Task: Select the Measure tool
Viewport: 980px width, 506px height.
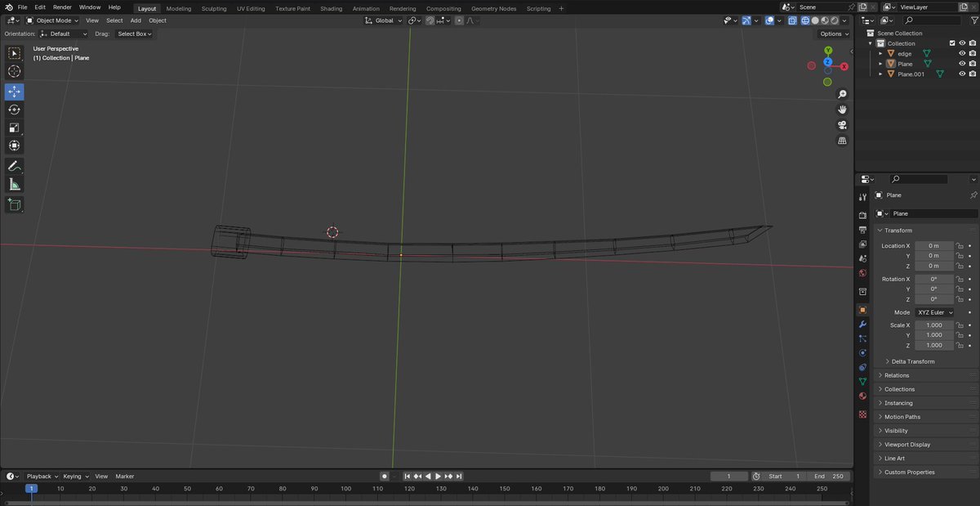Action: coord(14,184)
